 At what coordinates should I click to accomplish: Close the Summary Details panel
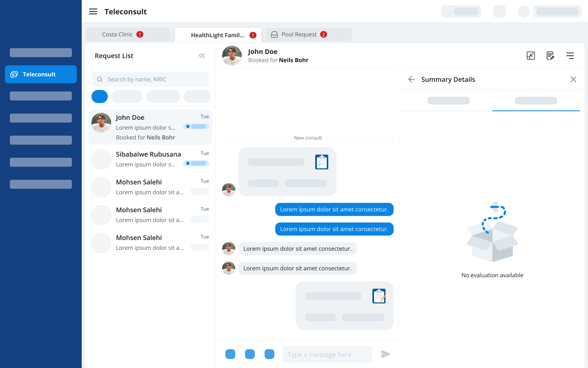573,79
